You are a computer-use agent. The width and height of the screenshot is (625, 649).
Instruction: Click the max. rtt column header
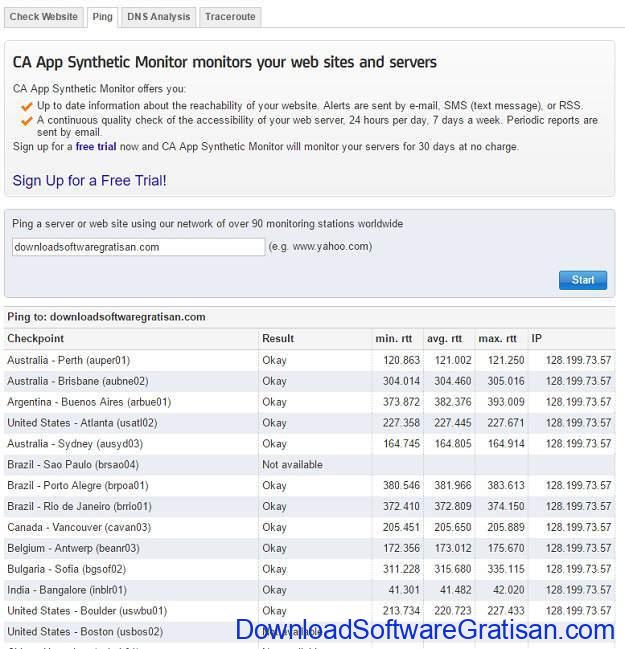497,339
